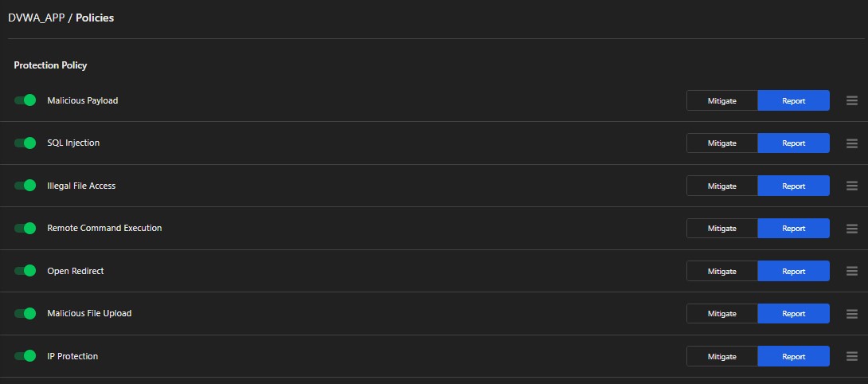This screenshot has height=384, width=868.
Task: Set SQL Injection to Mitigate mode
Action: pyautogui.click(x=722, y=143)
